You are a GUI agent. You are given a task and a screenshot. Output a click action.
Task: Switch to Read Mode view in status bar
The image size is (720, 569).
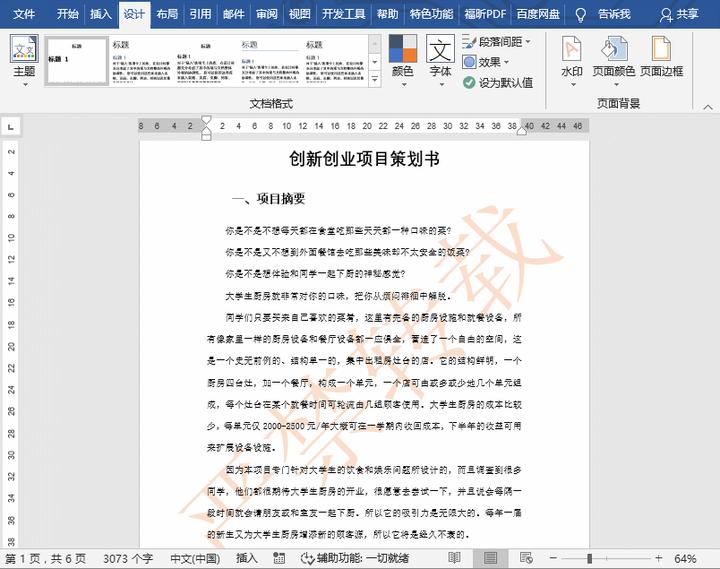(455, 557)
